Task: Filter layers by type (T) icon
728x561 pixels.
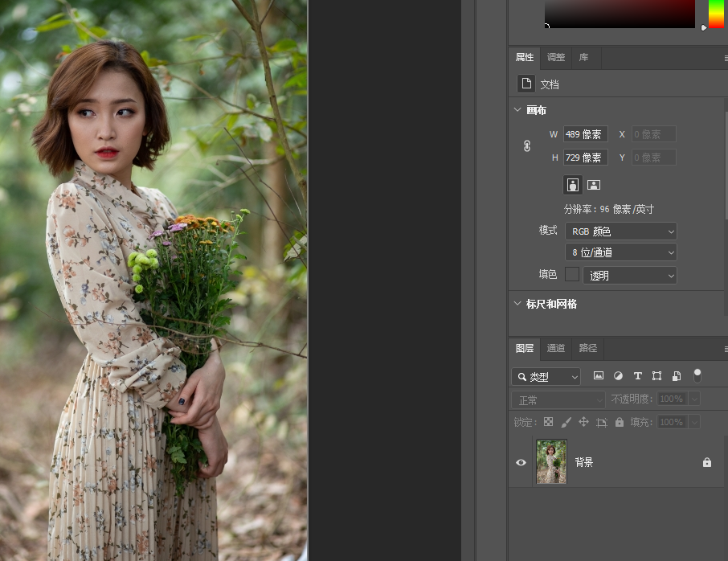Action: click(x=637, y=375)
